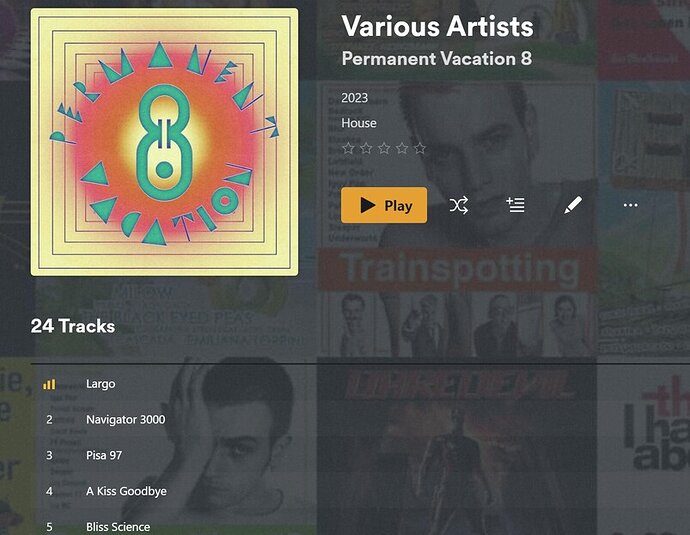Rate the album three stars
The width and height of the screenshot is (690, 535).
(x=384, y=148)
